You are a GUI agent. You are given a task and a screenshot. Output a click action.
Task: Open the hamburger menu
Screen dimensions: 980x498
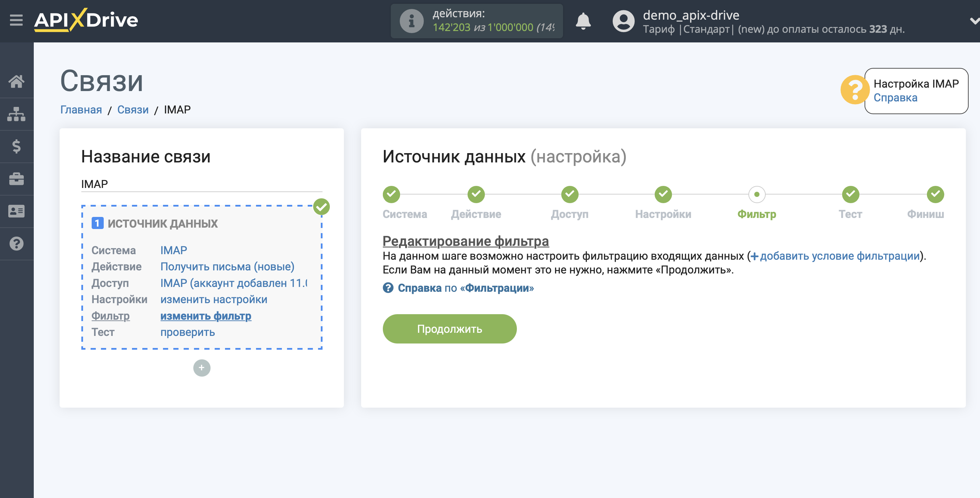[x=16, y=20]
